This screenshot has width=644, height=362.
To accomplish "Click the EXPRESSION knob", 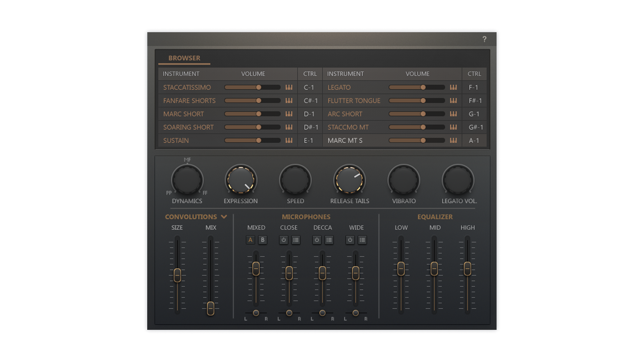I will point(241,180).
